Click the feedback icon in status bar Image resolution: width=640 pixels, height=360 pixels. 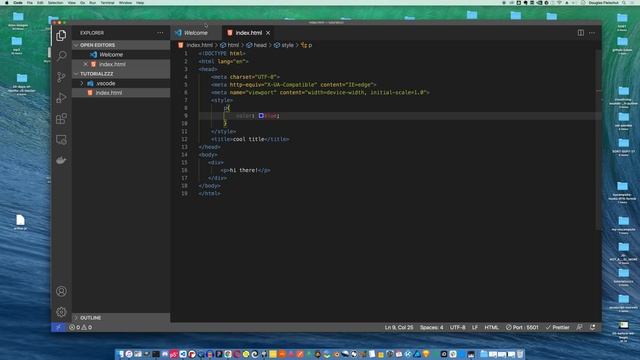580,327
